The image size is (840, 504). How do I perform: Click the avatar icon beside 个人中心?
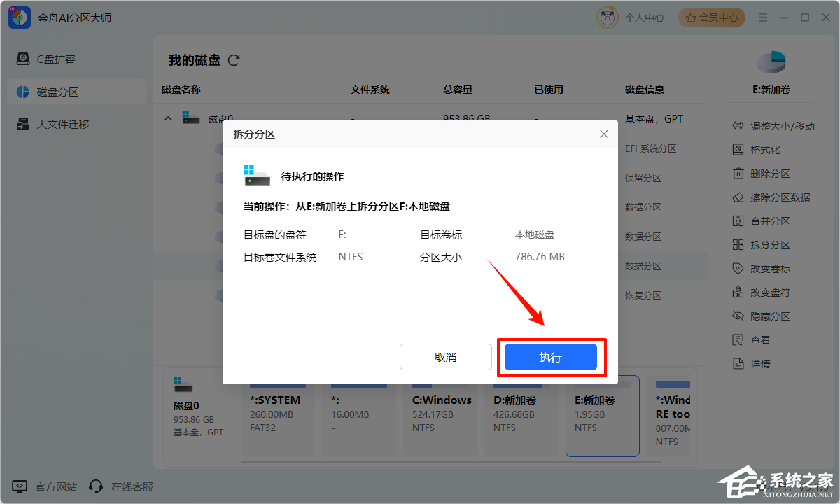click(x=607, y=17)
